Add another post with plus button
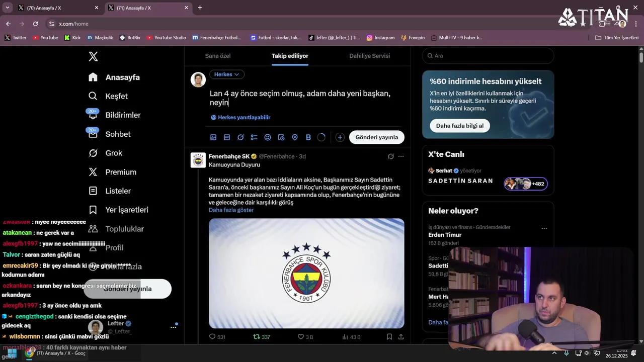This screenshot has height=362, width=644. (x=340, y=137)
